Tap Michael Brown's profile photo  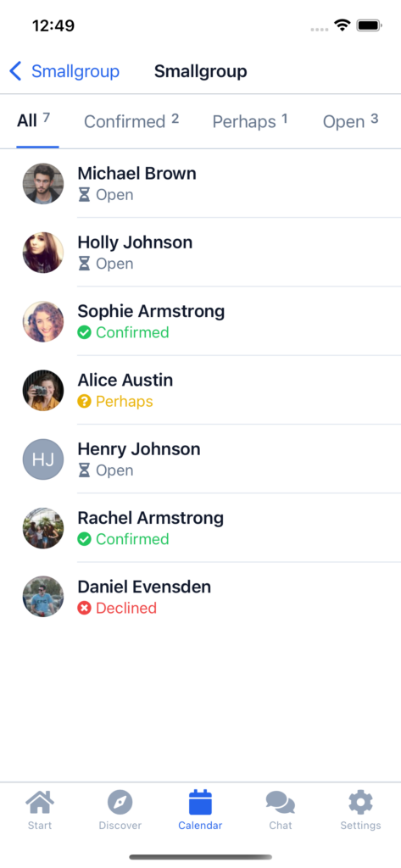click(x=43, y=184)
